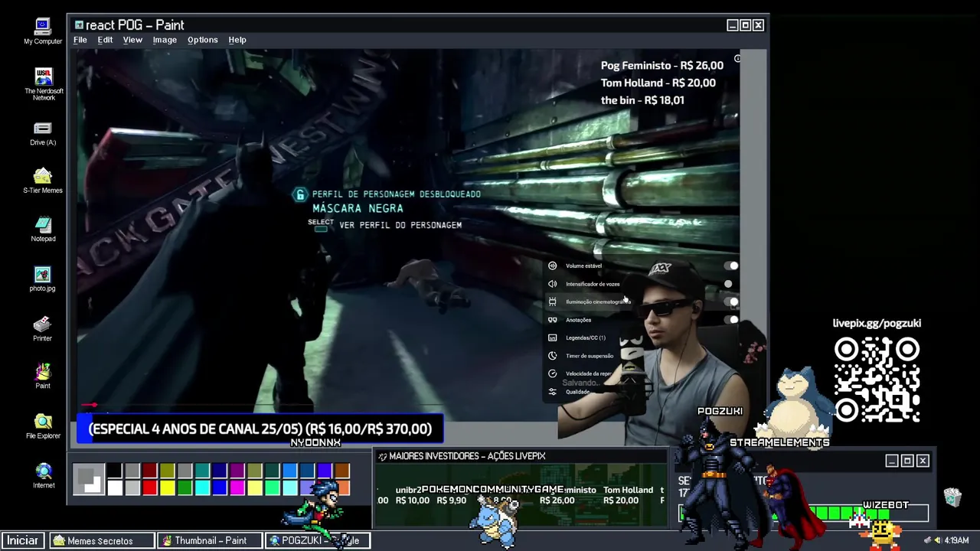Screen dimensions: 980x551
Task: Select the Drive (A:) desktop icon
Action: point(43,133)
